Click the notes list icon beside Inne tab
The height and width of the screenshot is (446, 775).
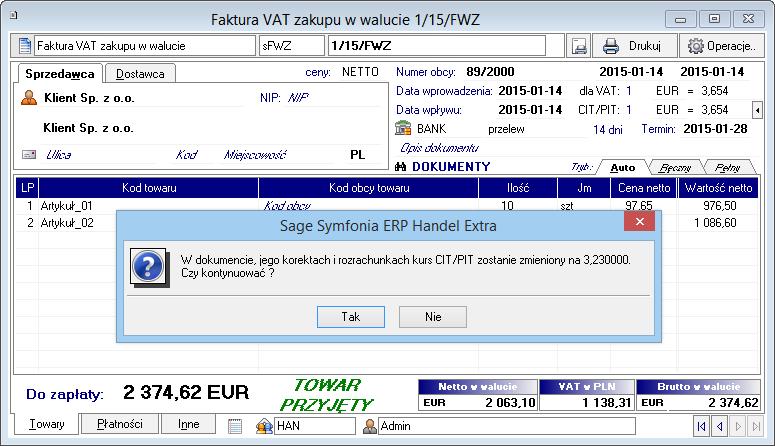(x=235, y=426)
